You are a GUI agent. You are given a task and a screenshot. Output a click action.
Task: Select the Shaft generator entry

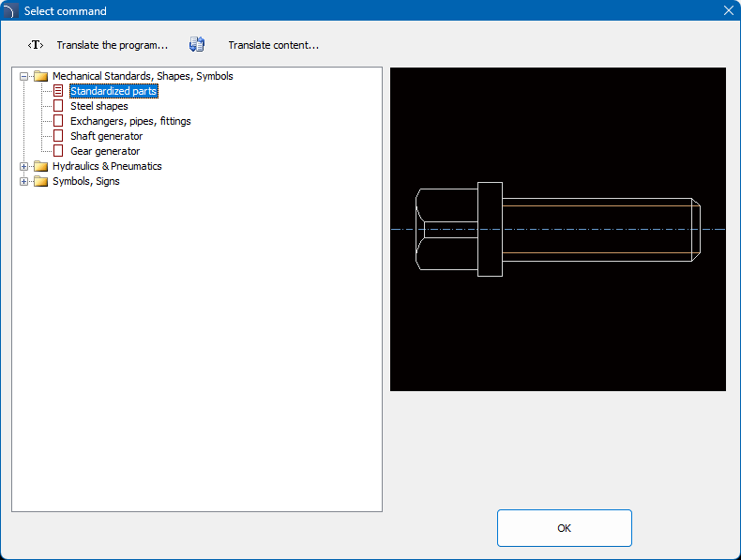click(x=106, y=136)
